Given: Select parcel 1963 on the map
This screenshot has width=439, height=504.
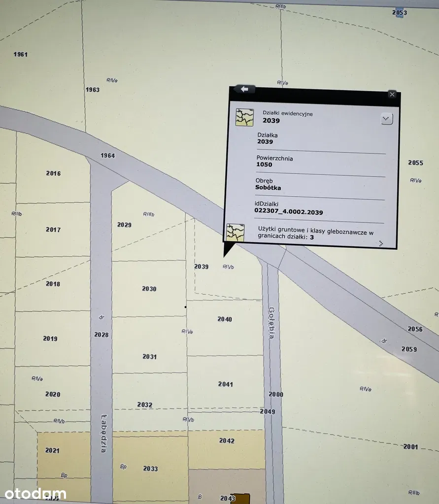Looking at the screenshot, I should pyautogui.click(x=92, y=90).
